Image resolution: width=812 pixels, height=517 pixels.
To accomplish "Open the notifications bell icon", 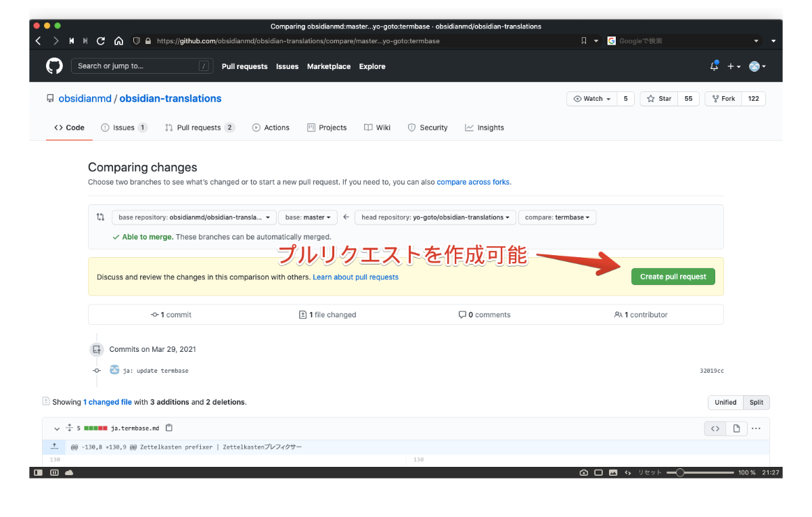I will tap(714, 66).
